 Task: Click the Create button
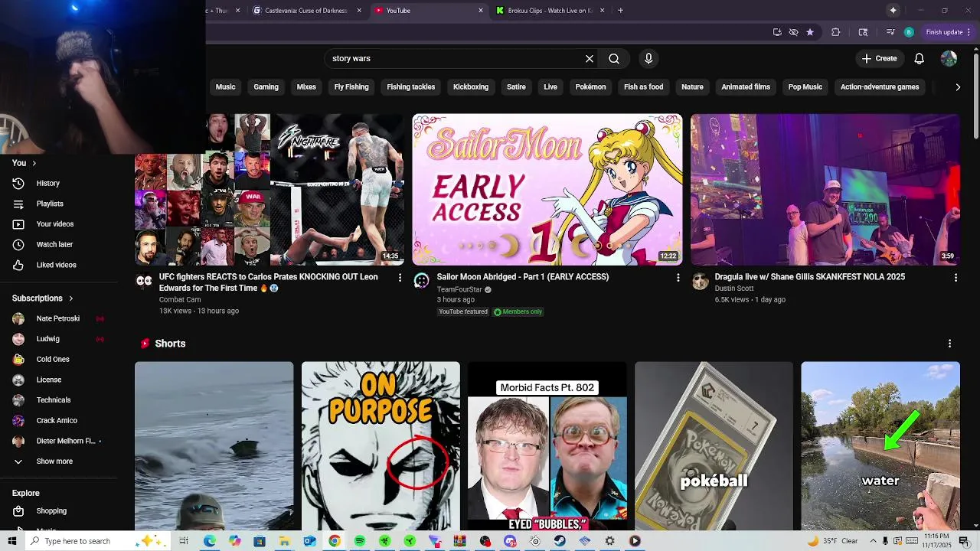tap(879, 58)
